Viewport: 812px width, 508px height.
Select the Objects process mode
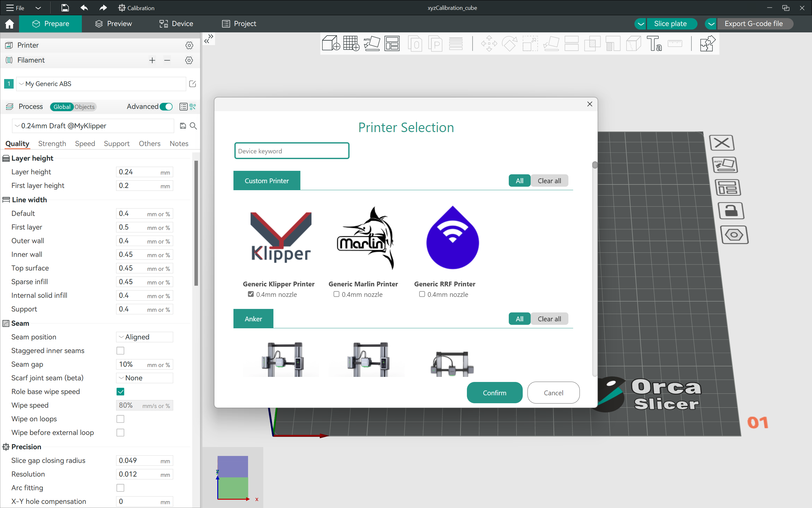[x=85, y=107]
